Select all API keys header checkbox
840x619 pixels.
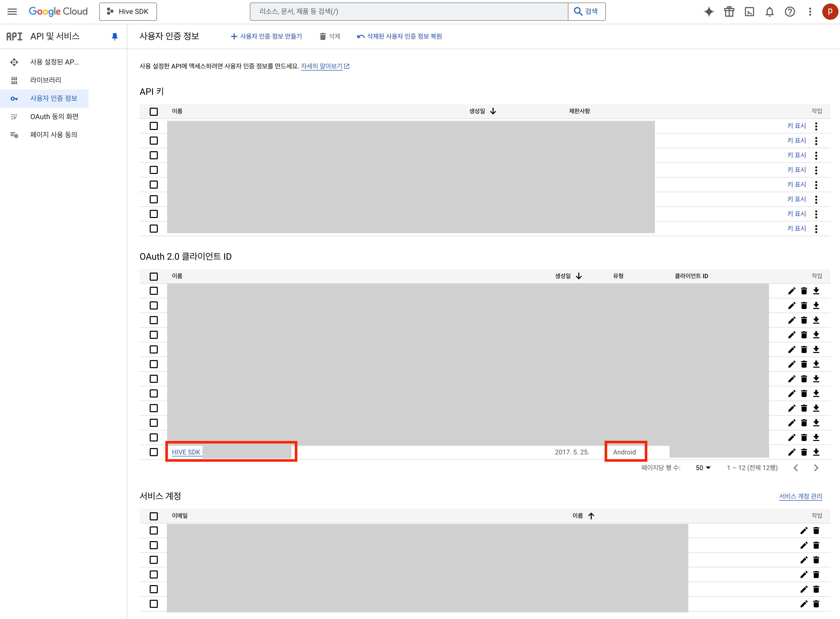pyautogui.click(x=154, y=111)
